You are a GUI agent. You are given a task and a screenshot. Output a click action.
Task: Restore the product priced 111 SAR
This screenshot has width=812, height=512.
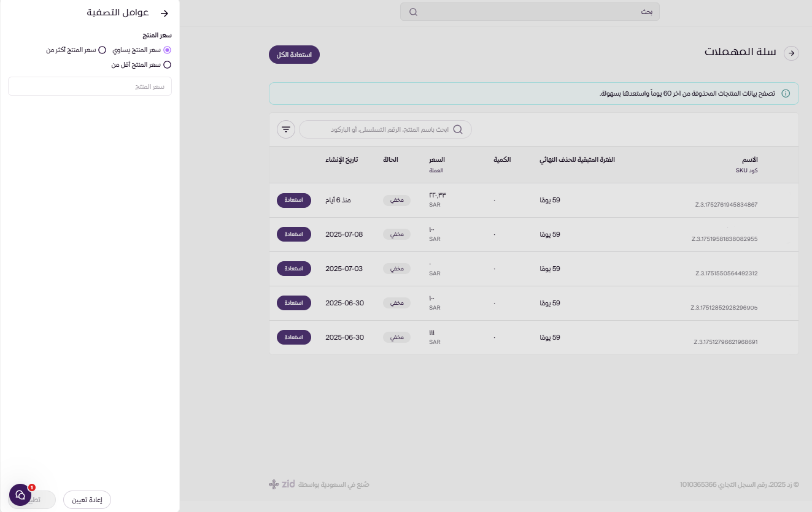294,337
